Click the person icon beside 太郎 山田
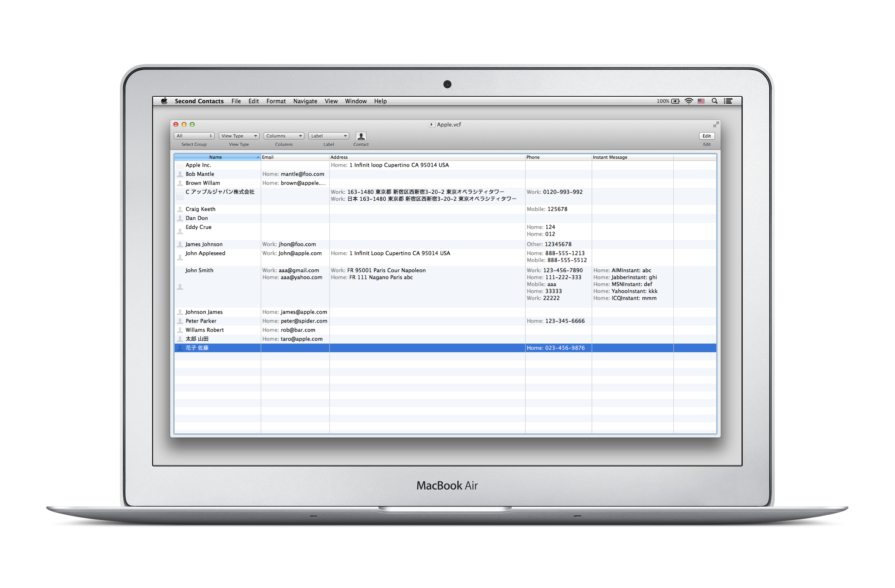Screen dimensions: 895x588 point(180,339)
